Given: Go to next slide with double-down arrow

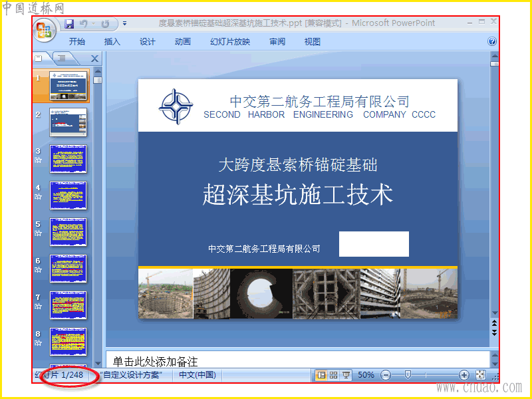Looking at the screenshot, I should click(x=495, y=332).
